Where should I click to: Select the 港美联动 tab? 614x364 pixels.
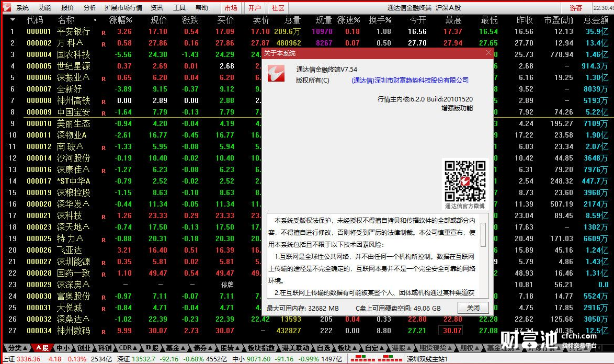click(295, 348)
